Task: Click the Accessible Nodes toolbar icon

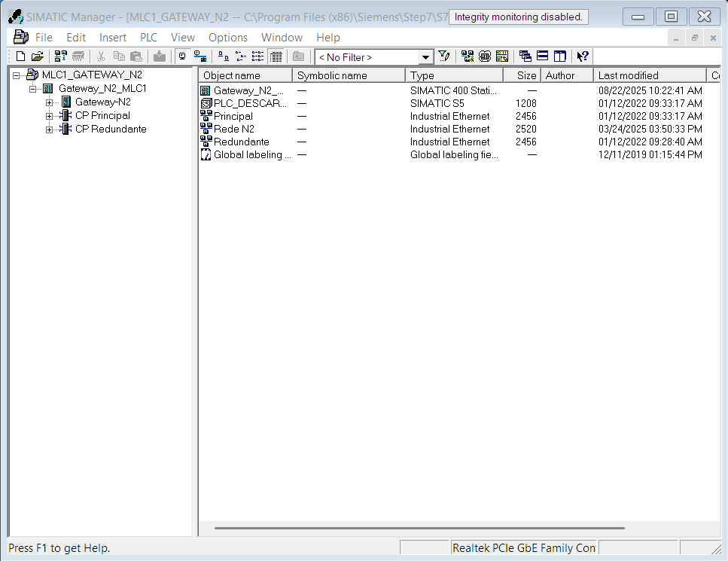Action: tap(60, 56)
